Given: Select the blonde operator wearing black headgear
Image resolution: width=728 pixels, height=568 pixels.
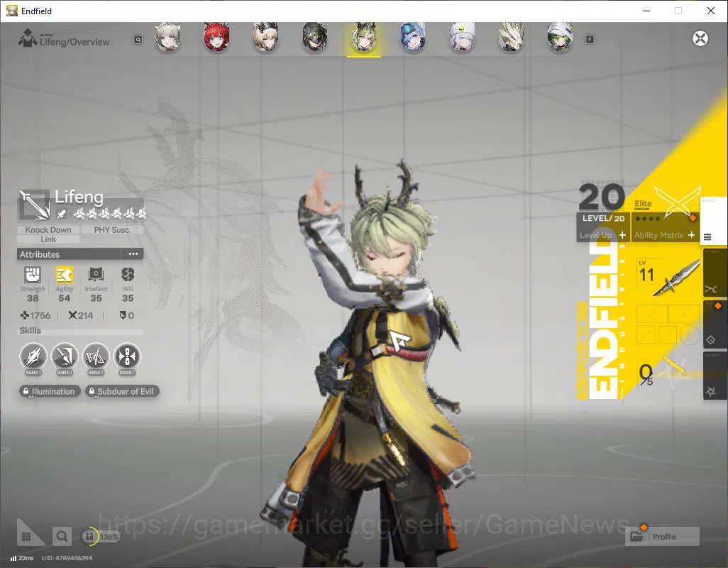Looking at the screenshot, I should click(x=265, y=38).
